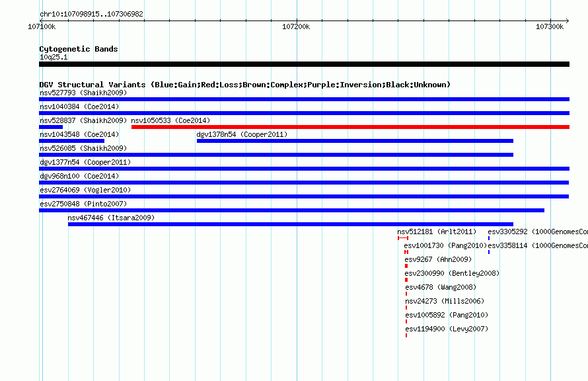Click the esv2750848 (Pinto2007) blue bar
588x381 pixels.
(x=292, y=210)
